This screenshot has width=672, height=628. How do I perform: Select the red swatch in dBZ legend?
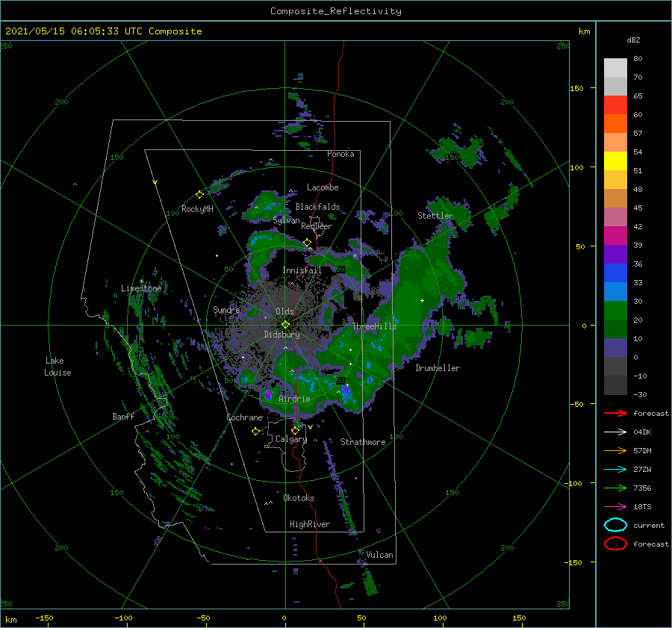(x=615, y=105)
